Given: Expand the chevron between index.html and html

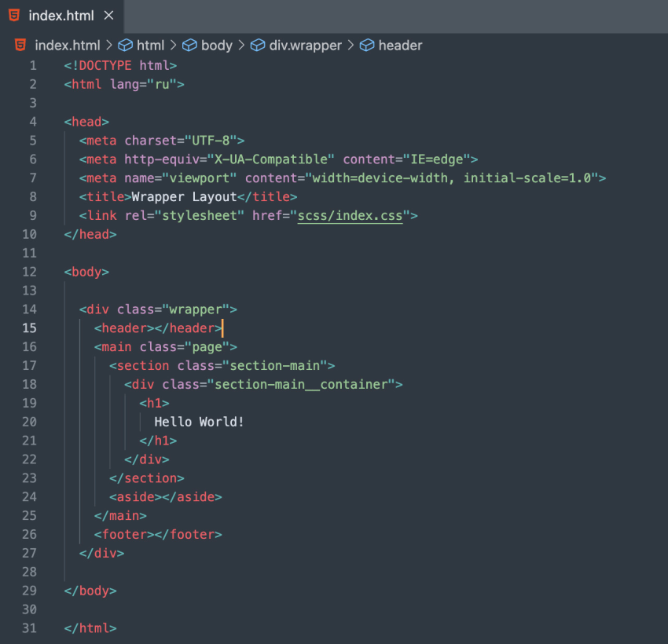Looking at the screenshot, I should point(108,45).
